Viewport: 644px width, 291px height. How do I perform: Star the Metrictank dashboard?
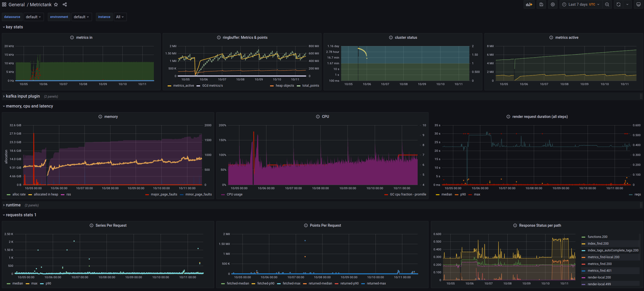(x=56, y=4)
